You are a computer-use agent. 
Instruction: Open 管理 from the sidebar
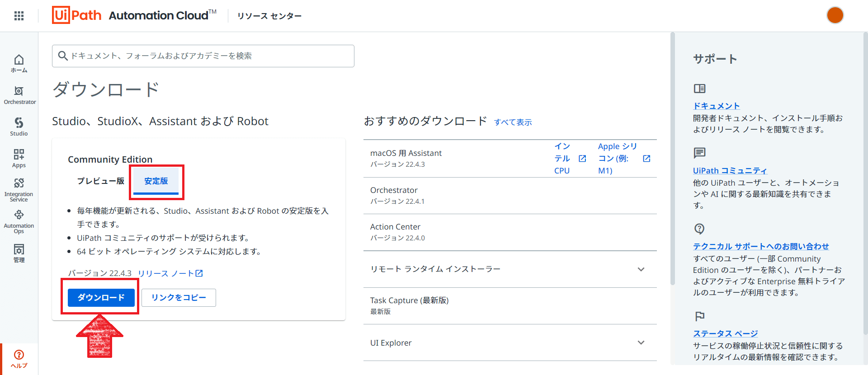tap(19, 253)
